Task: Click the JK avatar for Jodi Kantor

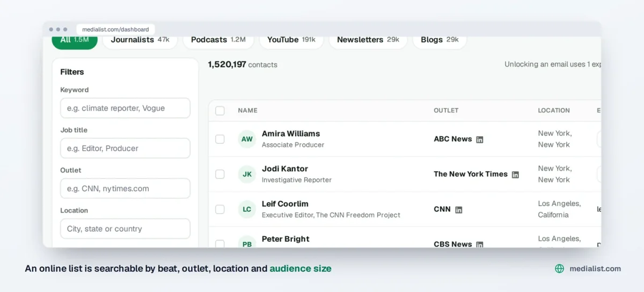Action: click(247, 174)
